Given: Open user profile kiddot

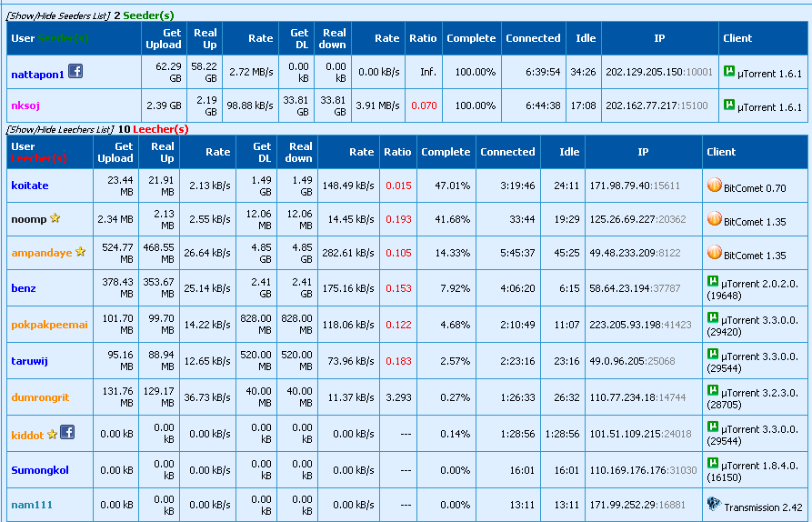Looking at the screenshot, I should click(27, 436).
